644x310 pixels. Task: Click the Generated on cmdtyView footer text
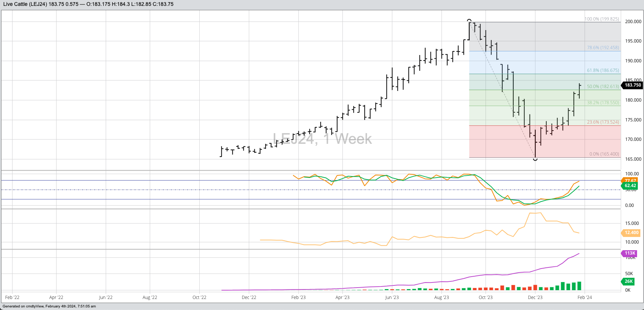(49, 306)
